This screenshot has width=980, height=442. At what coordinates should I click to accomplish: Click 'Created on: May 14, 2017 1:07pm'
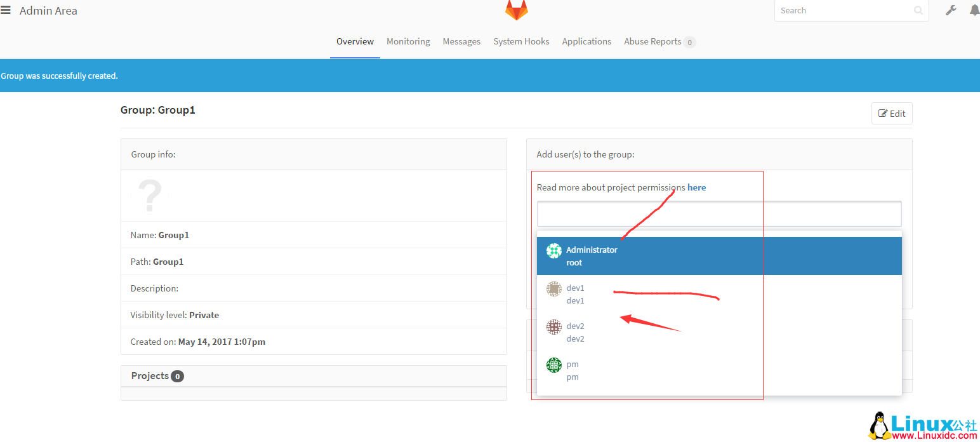tap(198, 342)
